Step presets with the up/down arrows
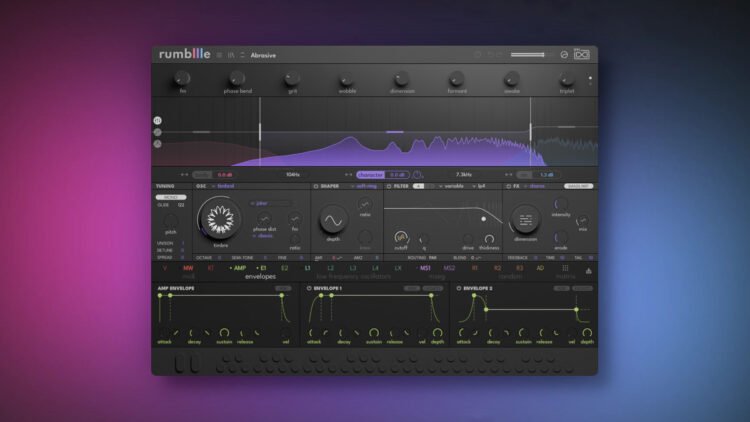Image resolution: width=750 pixels, height=422 pixels. (x=242, y=55)
